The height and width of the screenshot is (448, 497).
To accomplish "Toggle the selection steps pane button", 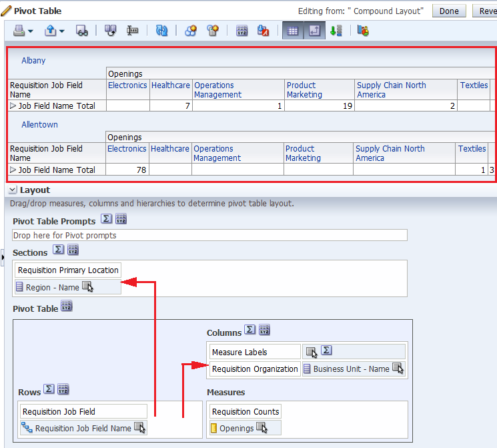I will point(314,31).
